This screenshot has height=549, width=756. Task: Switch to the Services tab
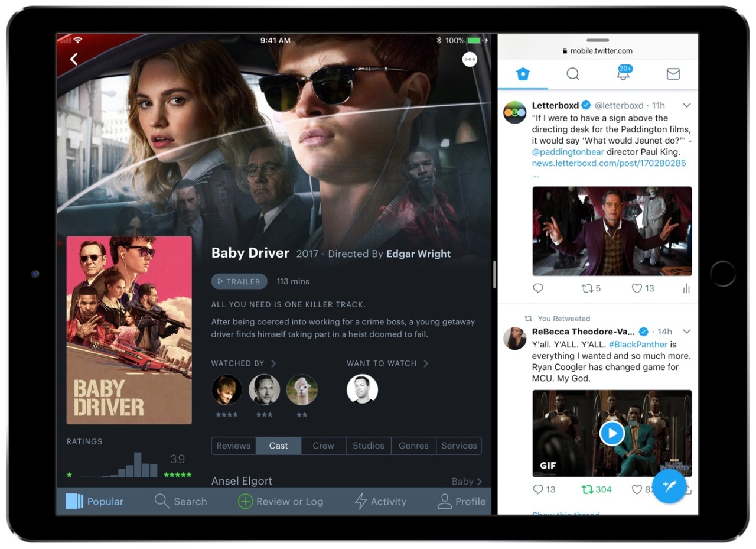tap(459, 446)
